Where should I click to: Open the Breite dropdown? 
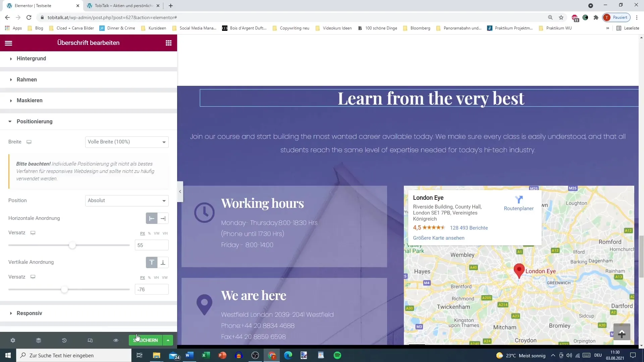tap(127, 142)
